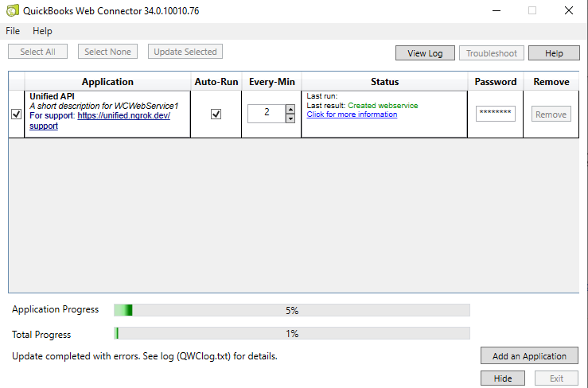
Task: Click the QuickBooks Web Connector title bar icon
Action: (11, 10)
